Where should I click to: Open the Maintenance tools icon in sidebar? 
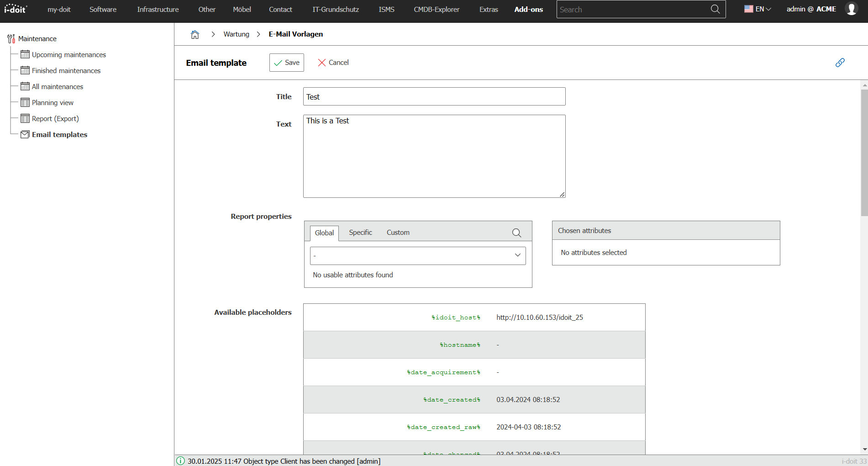pos(11,39)
